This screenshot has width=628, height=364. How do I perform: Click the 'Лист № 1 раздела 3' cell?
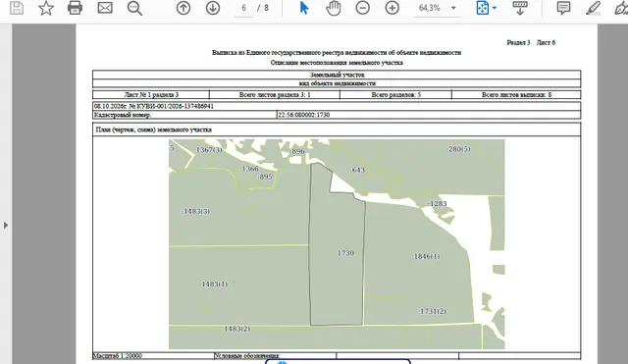[151, 95]
